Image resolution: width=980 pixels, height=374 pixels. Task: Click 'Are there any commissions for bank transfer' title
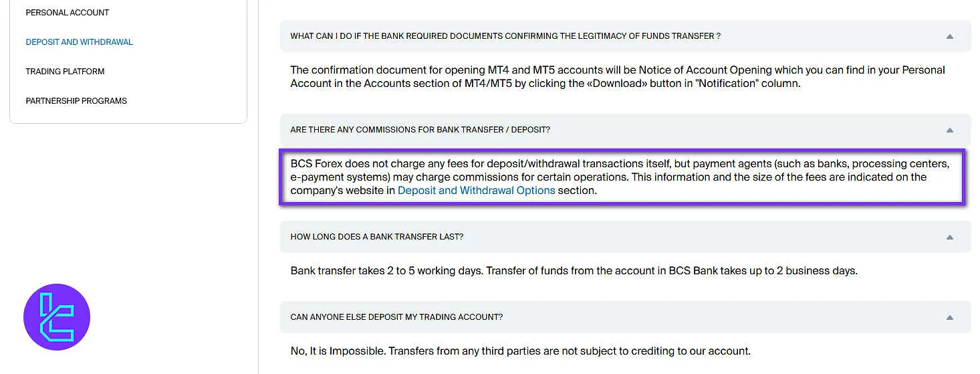[x=420, y=130]
